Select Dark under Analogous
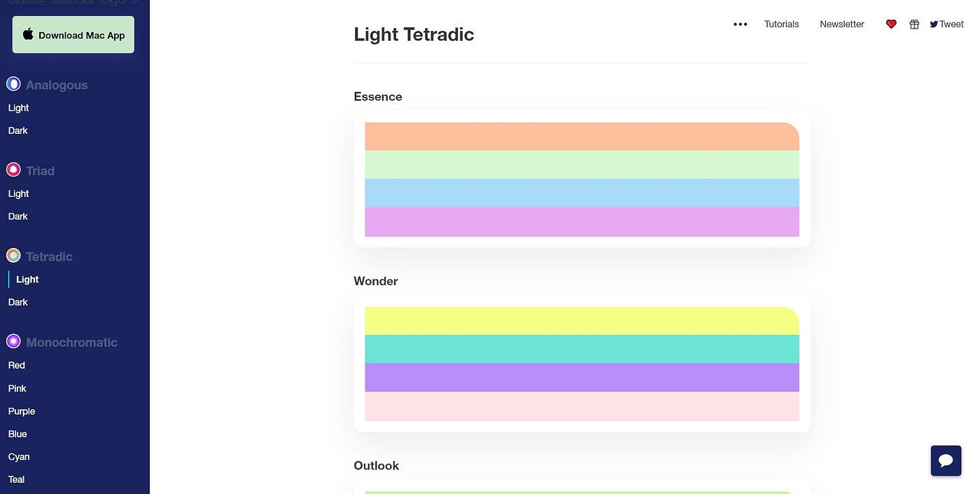 pyautogui.click(x=17, y=130)
